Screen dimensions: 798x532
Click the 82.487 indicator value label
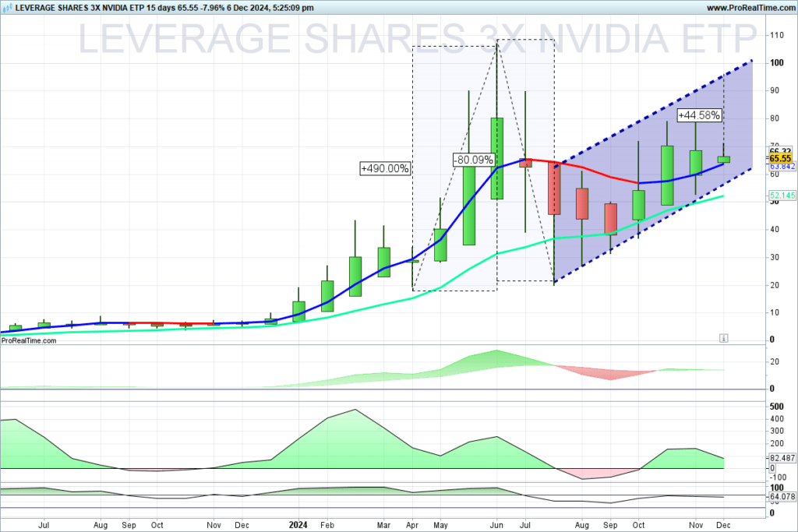coord(782,458)
